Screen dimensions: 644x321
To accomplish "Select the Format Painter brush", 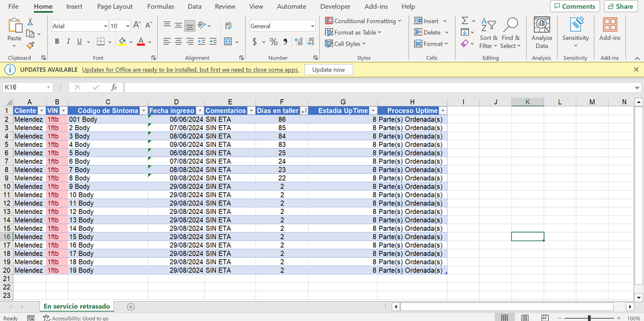I will click(30, 45).
